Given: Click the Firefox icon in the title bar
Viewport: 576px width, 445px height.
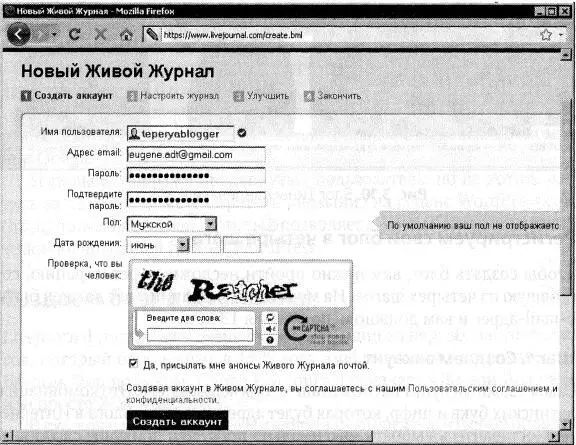Looking at the screenshot, I should click(x=9, y=11).
